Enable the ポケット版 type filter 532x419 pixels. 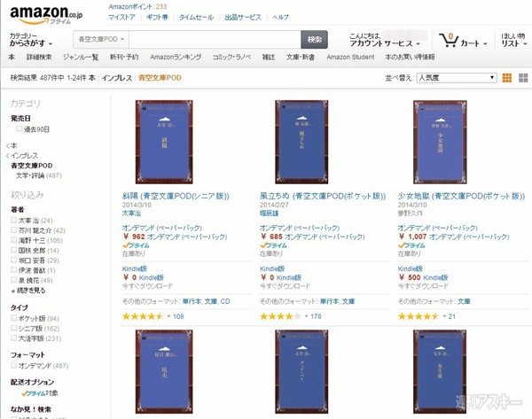pyautogui.click(x=14, y=318)
